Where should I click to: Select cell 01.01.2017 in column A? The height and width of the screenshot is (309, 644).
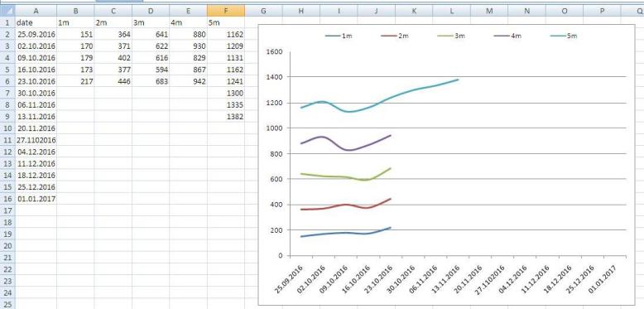pyautogui.click(x=36, y=199)
